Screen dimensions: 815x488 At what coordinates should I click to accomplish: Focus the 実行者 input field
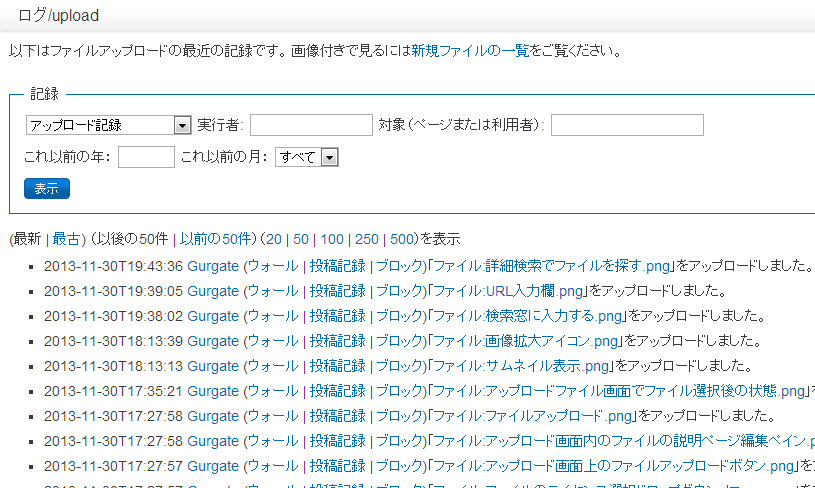[311, 125]
